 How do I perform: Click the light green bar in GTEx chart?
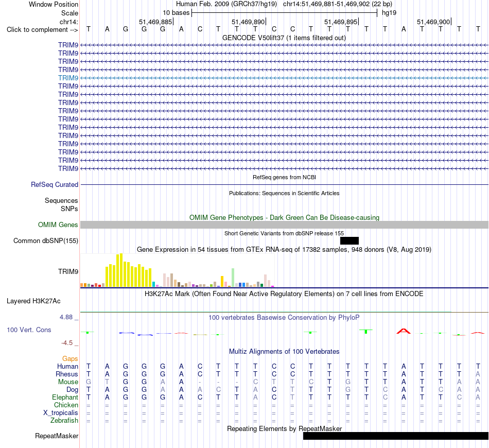tap(233, 278)
